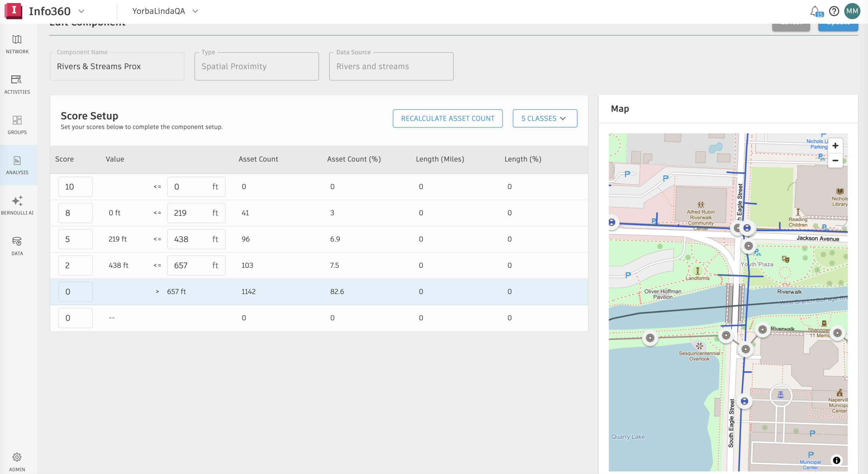This screenshot has width=868, height=474.
Task: Expand the YorbaLindaQA tenant dropdown
Action: [195, 11]
